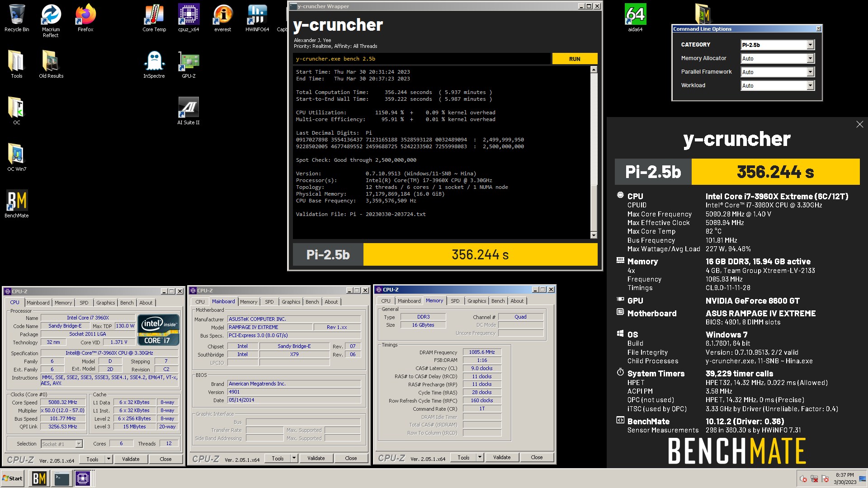This screenshot has height=488, width=868.
Task: Switch to the SPD tab in left CPU-Z window
Action: coord(84,303)
